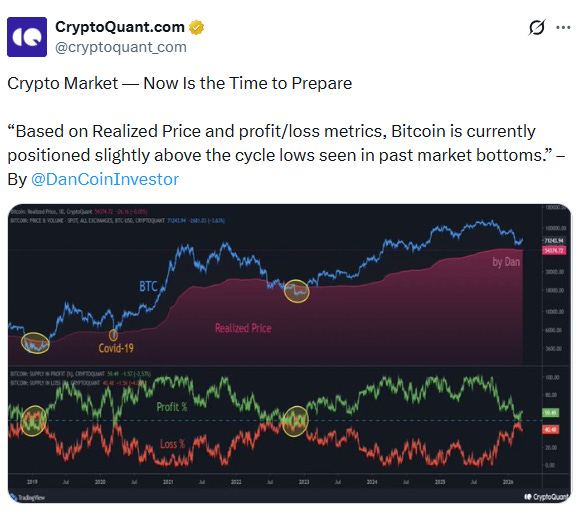Click the BTC label on price line

148,286
